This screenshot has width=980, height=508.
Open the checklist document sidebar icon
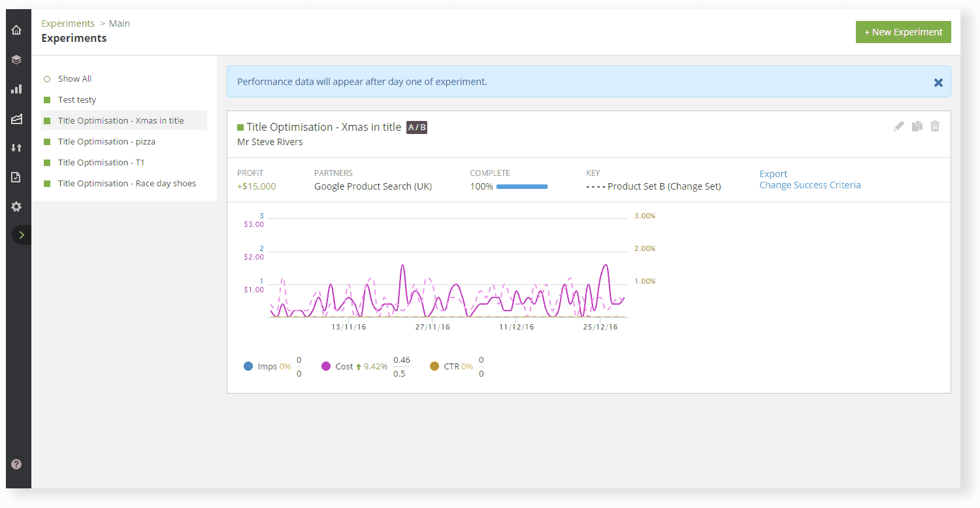[x=16, y=177]
